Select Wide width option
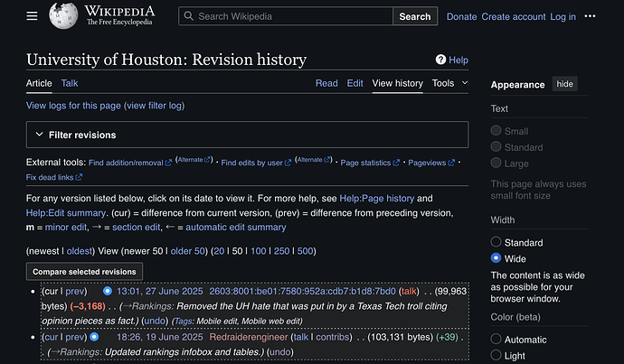624x364 pixels. [496, 258]
